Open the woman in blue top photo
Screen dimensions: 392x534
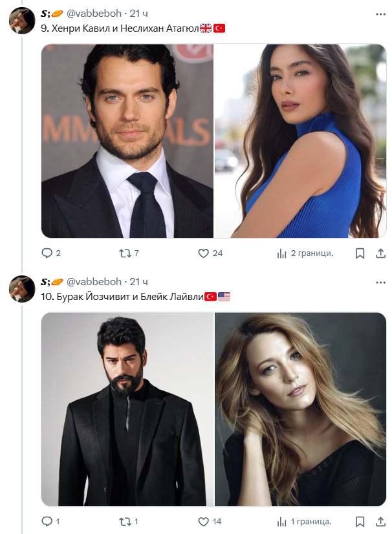coord(300,141)
